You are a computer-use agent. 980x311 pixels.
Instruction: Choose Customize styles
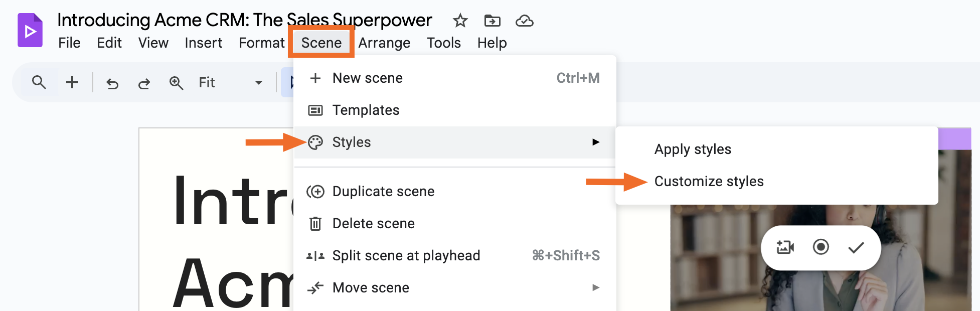tap(776, 182)
